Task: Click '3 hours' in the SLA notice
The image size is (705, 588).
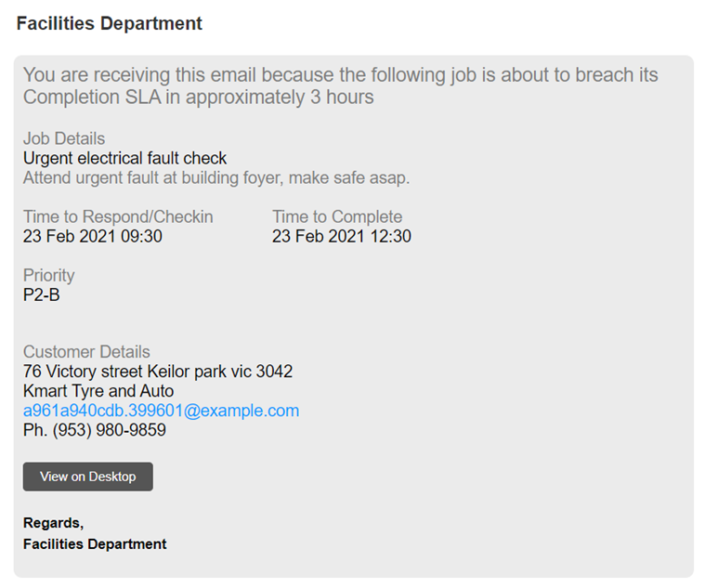Action: 343,98
